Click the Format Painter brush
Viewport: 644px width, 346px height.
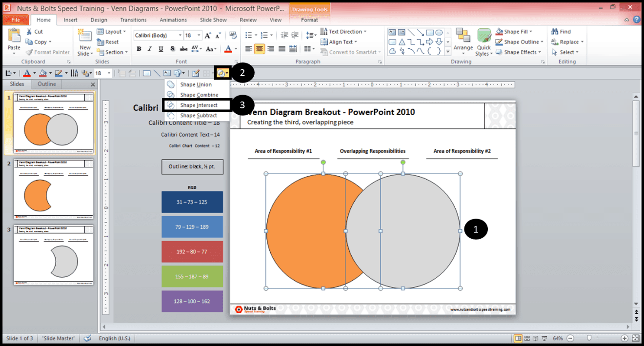pos(48,52)
